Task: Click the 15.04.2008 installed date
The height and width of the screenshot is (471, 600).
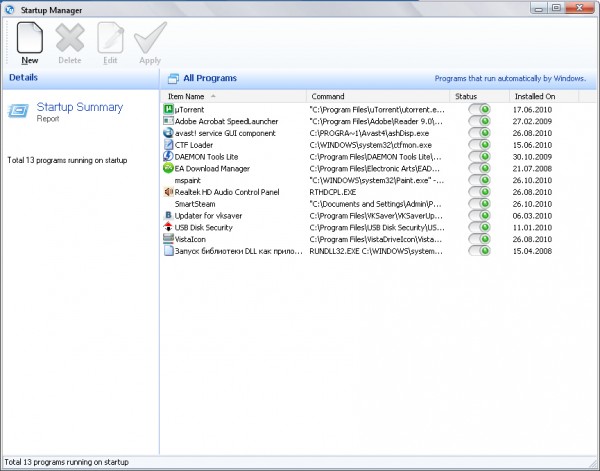Action: point(532,251)
